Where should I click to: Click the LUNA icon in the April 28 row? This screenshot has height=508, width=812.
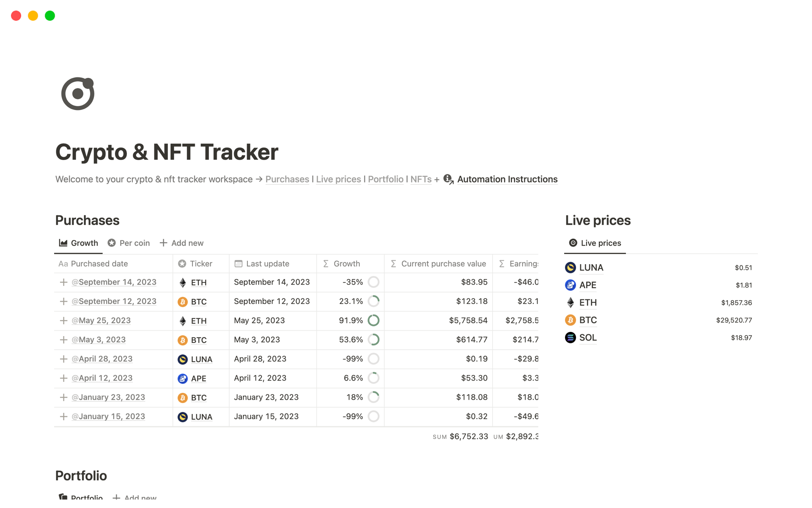(183, 359)
